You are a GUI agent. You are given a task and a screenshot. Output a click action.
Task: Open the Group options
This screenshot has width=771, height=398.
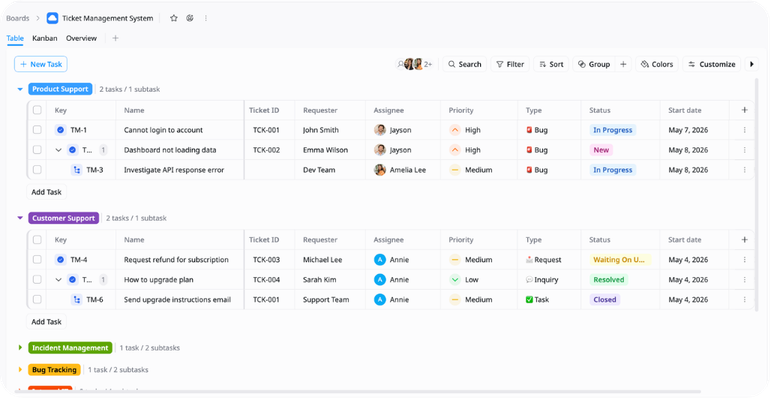594,64
